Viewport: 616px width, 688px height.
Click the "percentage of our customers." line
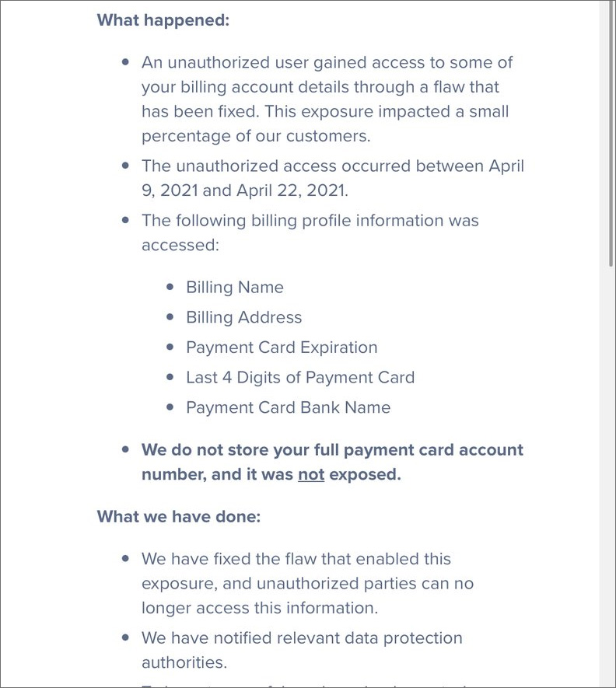pos(256,136)
